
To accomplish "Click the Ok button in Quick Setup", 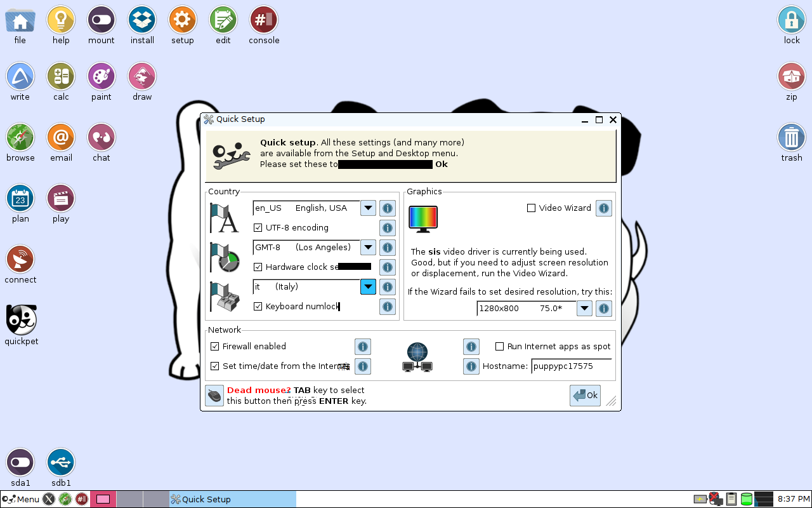I will pyautogui.click(x=585, y=396).
